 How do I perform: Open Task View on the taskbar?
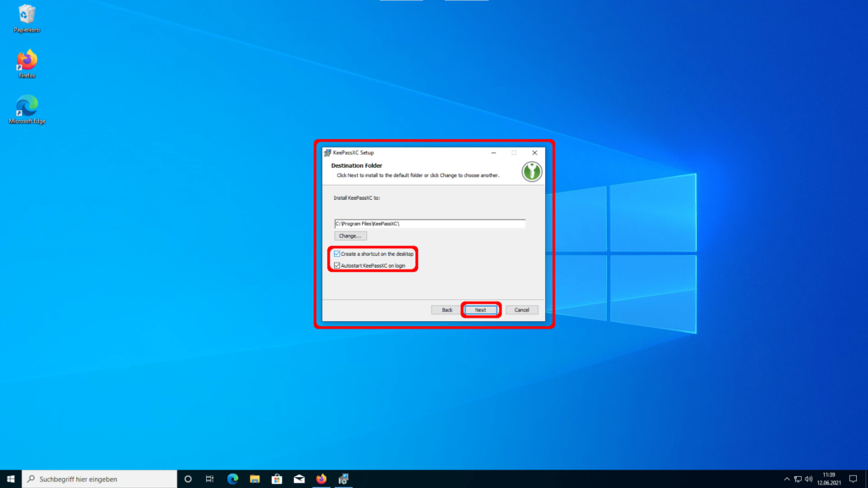click(x=210, y=480)
